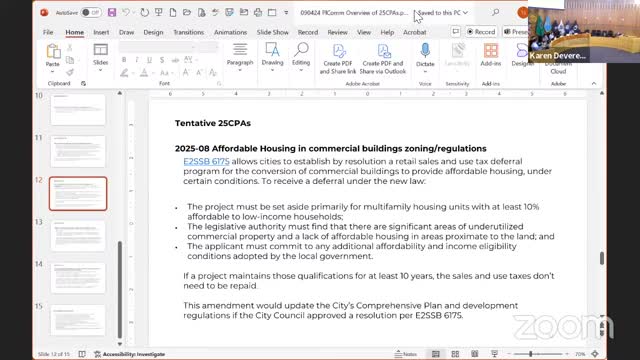
Task: Click the purple Save icon
Action: click(112, 12)
